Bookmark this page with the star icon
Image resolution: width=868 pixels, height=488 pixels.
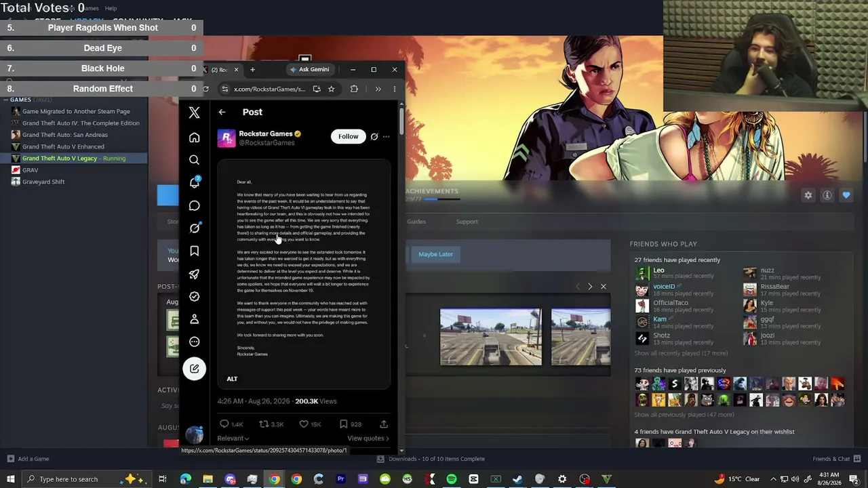coord(331,89)
